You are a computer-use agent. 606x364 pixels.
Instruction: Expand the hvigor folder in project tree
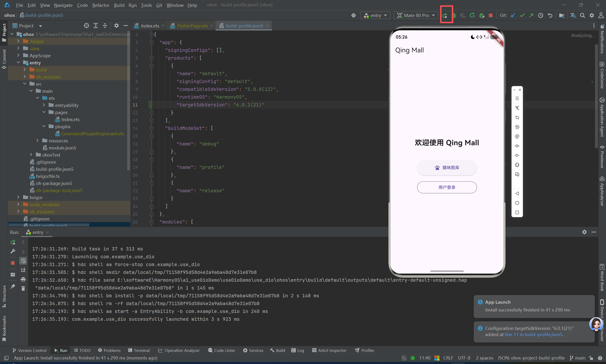[x=18, y=197]
